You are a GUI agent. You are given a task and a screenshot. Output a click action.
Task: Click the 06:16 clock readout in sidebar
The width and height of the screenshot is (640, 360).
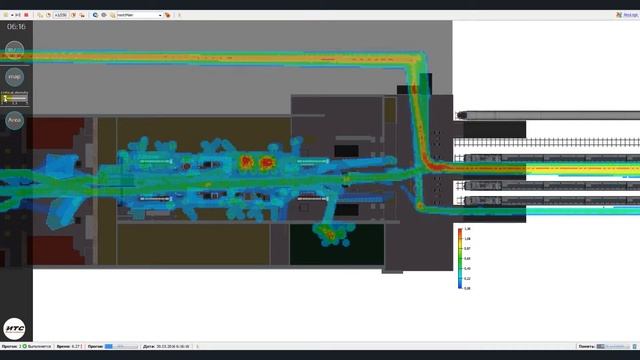[x=16, y=27]
